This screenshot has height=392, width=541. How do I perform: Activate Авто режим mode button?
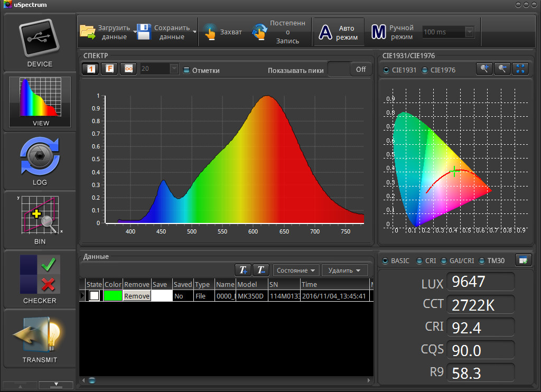click(x=339, y=32)
